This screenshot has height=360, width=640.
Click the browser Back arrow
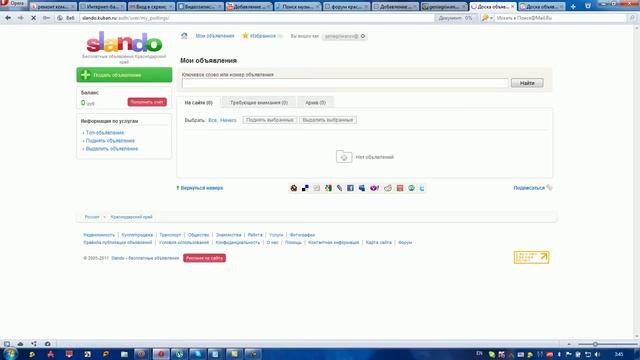[x=8, y=18]
